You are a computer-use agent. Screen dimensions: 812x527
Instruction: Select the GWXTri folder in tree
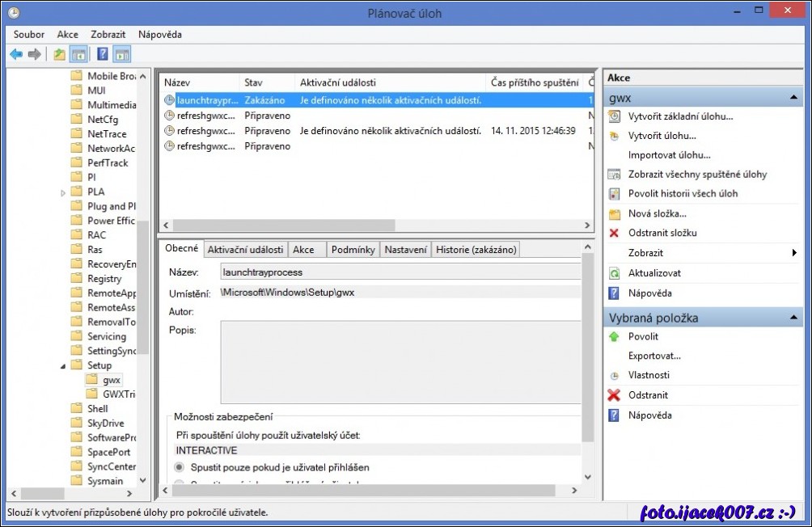(x=118, y=394)
